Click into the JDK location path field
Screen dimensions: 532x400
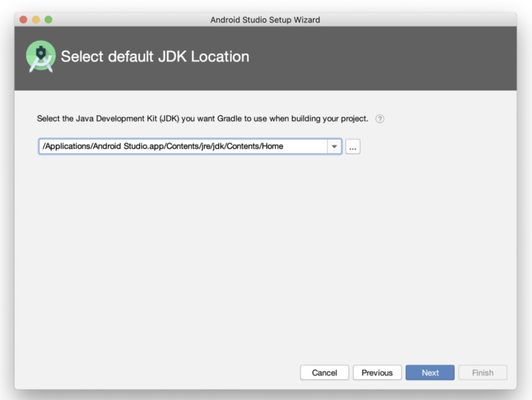pyautogui.click(x=183, y=146)
